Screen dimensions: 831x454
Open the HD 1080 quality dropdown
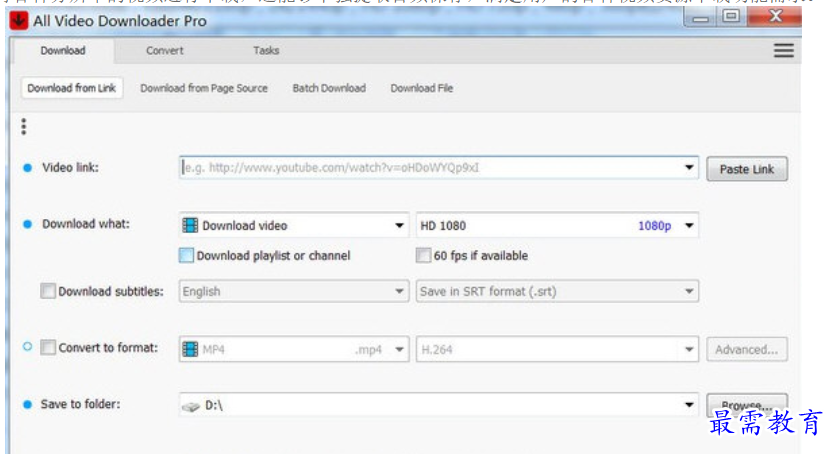click(x=557, y=225)
